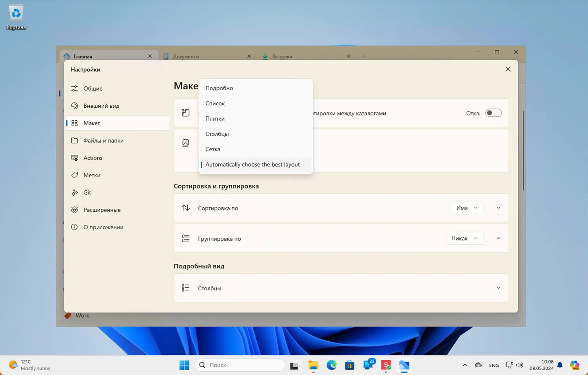This screenshot has width=588, height=375.
Task: Choose Подробно layout option
Action: pos(256,88)
